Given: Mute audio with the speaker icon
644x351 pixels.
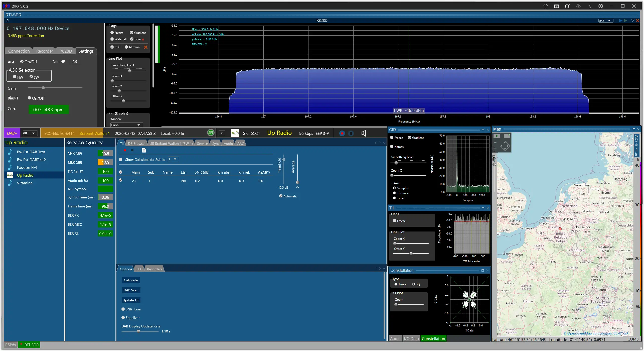Looking at the screenshot, I should pos(364,133).
